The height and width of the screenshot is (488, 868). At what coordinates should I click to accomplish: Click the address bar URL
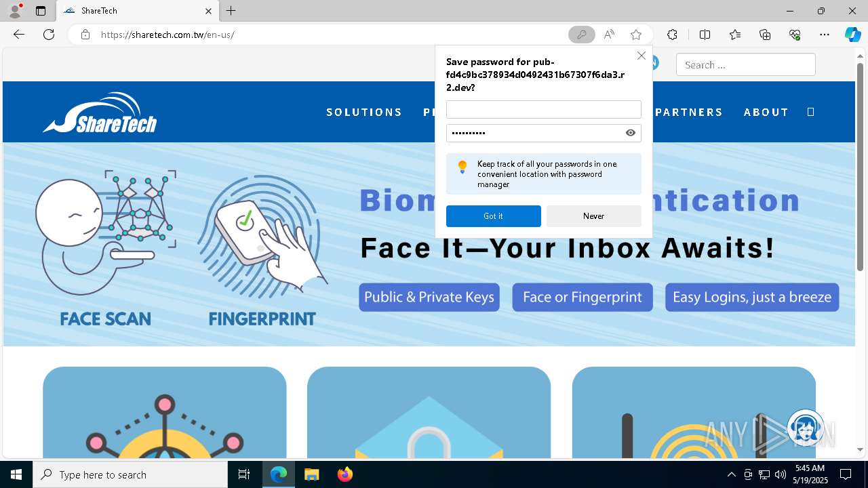[167, 35]
